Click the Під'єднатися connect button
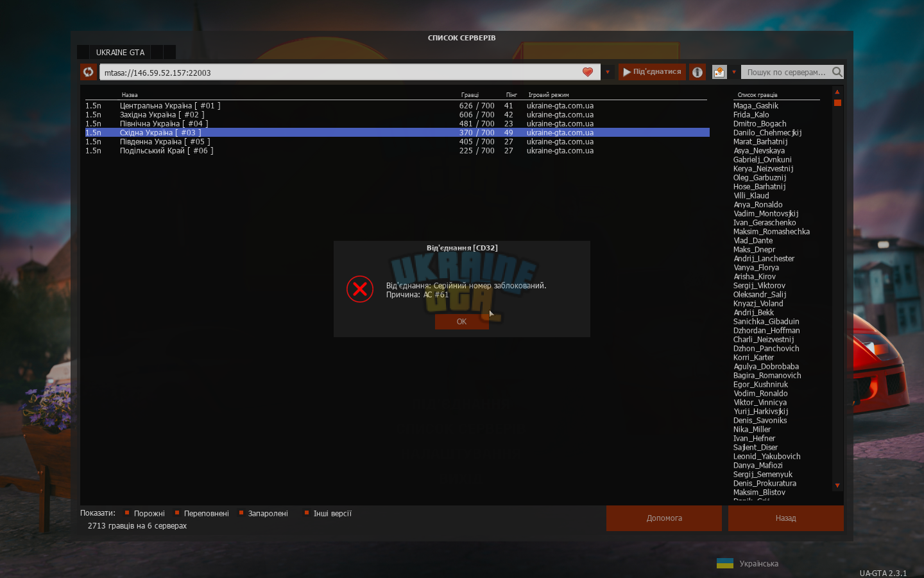This screenshot has height=578, width=924. click(652, 72)
